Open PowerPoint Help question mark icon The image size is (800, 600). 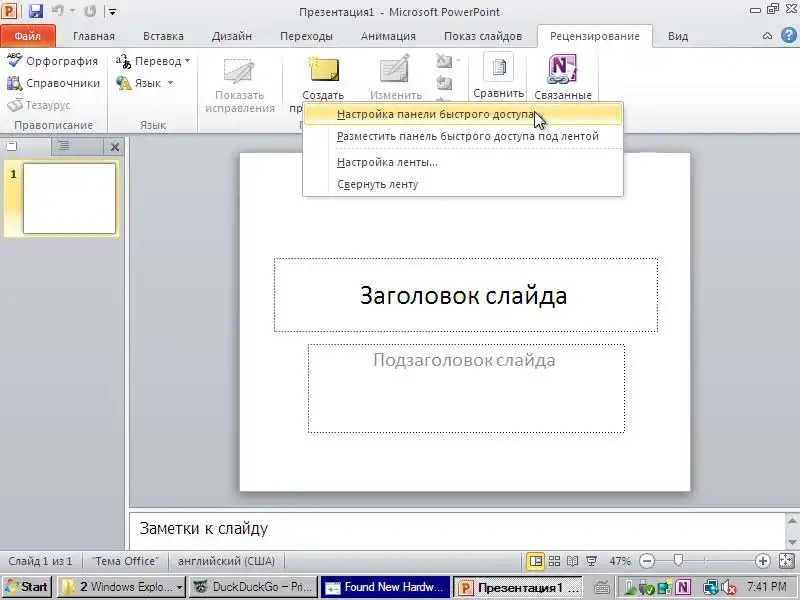[788, 36]
